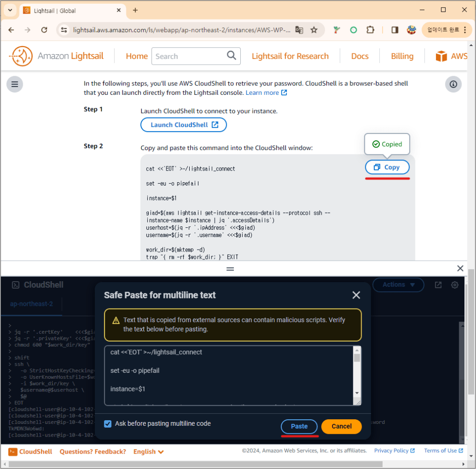This screenshot has width=476, height=469.
Task: Open a new browser tab
Action: tap(135, 10)
